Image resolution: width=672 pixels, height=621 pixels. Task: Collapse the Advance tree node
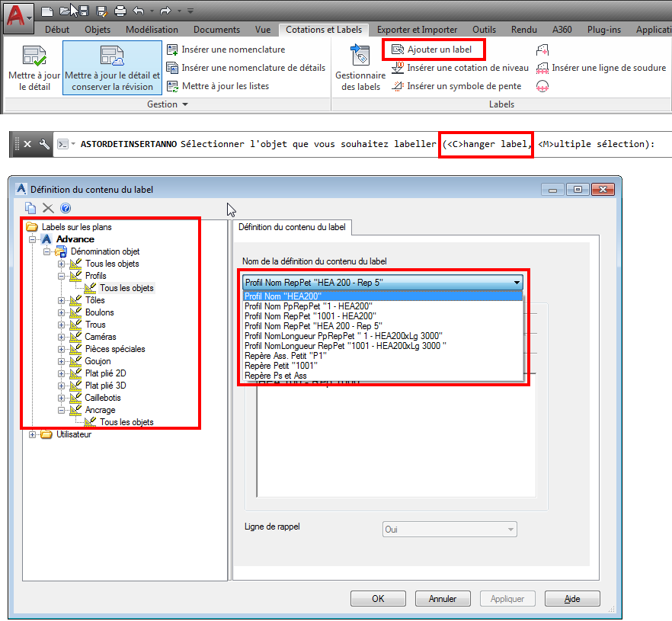33,239
